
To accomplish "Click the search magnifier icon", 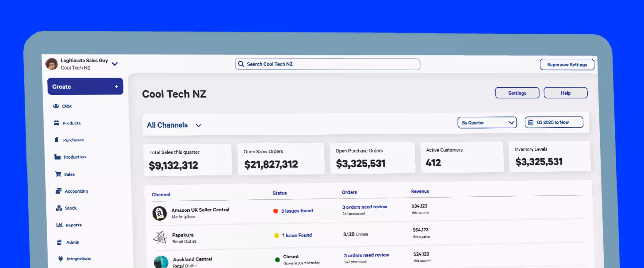I will tap(241, 64).
